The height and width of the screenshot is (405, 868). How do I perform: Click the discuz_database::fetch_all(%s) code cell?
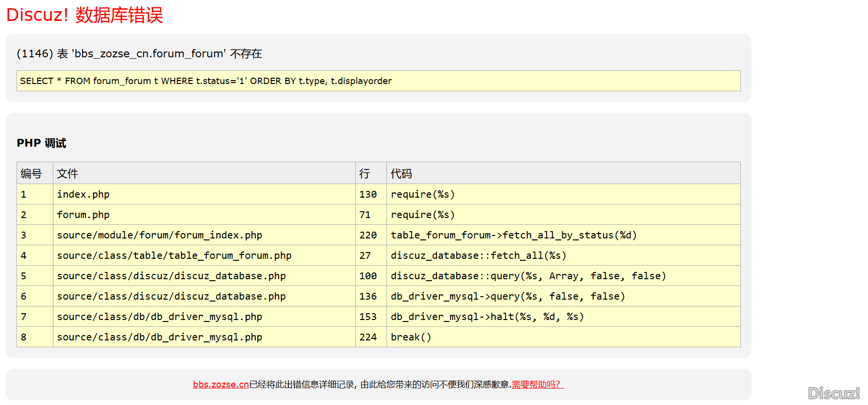(478, 255)
